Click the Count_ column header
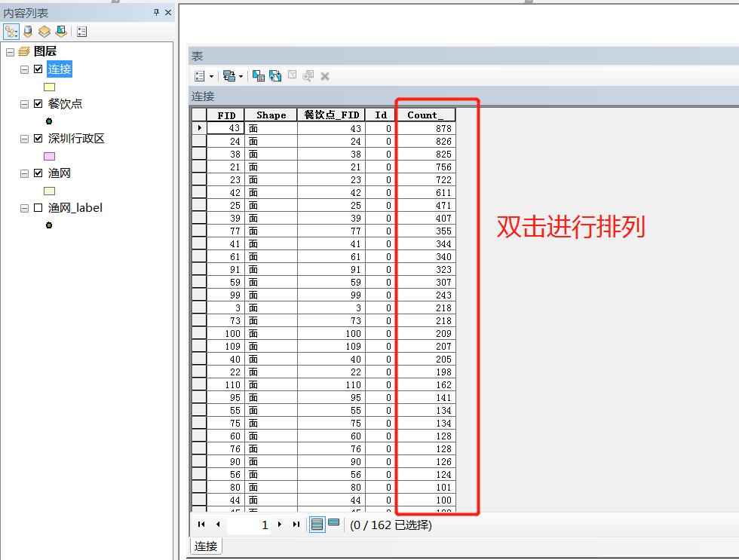Screen dimensions: 739x560 click(425, 115)
